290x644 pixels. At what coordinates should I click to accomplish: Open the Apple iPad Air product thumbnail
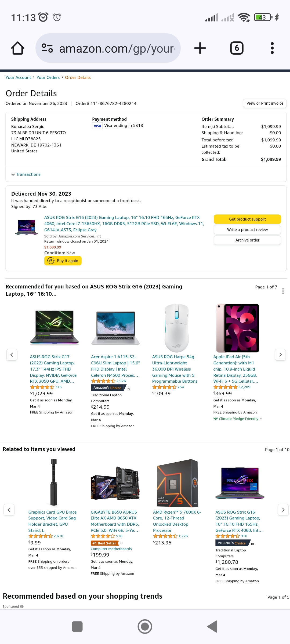point(238,328)
